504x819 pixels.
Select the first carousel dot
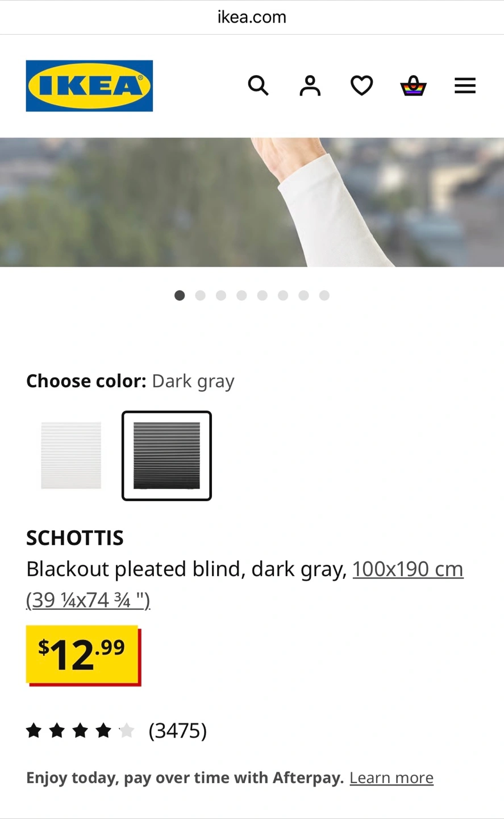click(x=180, y=295)
